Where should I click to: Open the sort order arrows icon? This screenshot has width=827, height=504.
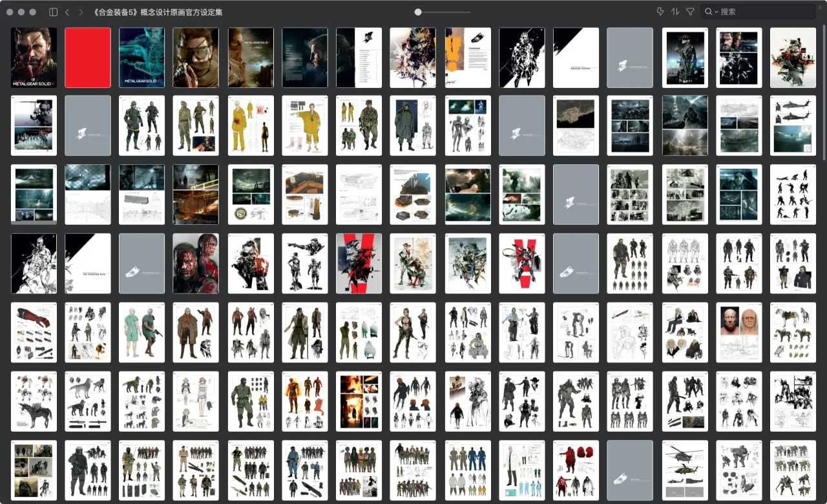coord(675,12)
